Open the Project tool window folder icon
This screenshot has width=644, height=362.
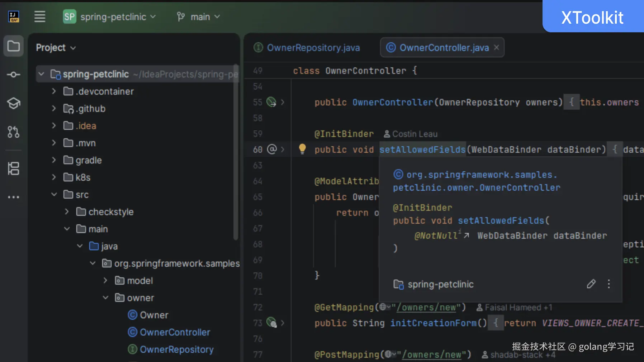(14, 46)
